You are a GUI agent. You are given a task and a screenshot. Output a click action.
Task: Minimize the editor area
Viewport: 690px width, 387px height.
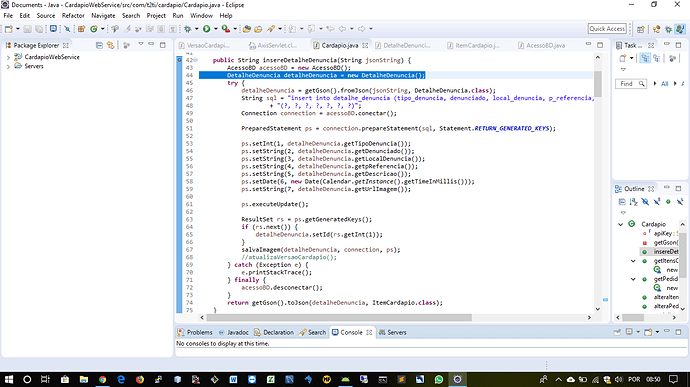click(x=588, y=44)
